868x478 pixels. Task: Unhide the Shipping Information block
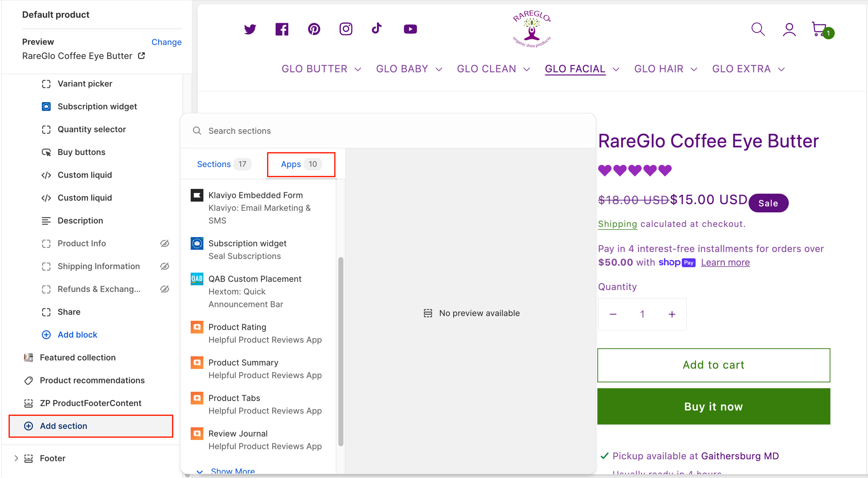(x=165, y=267)
